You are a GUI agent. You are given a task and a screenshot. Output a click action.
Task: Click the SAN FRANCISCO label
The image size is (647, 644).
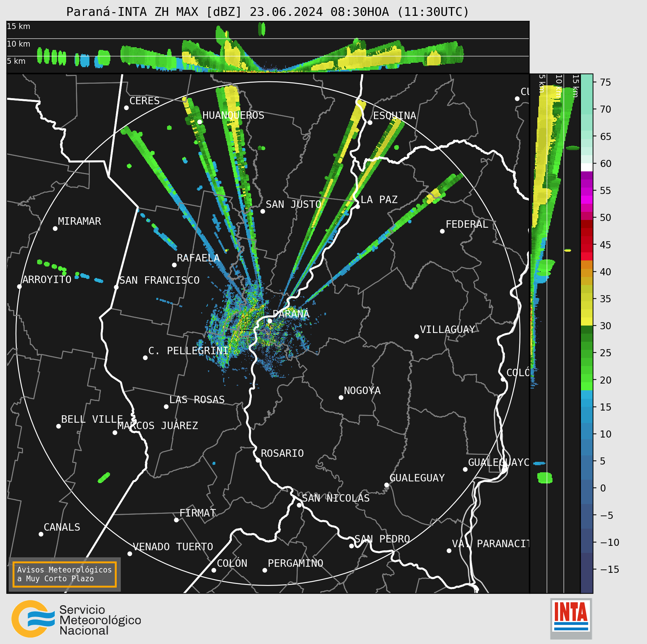(x=159, y=280)
